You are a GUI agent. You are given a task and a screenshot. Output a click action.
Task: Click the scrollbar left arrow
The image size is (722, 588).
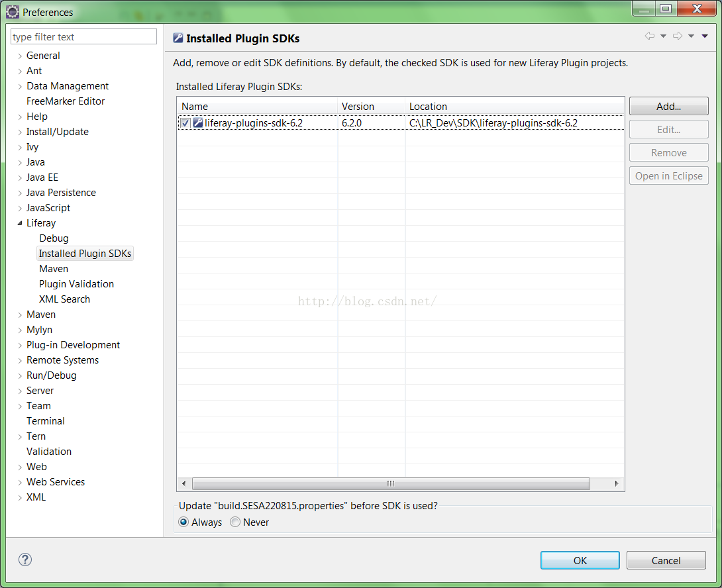click(184, 483)
